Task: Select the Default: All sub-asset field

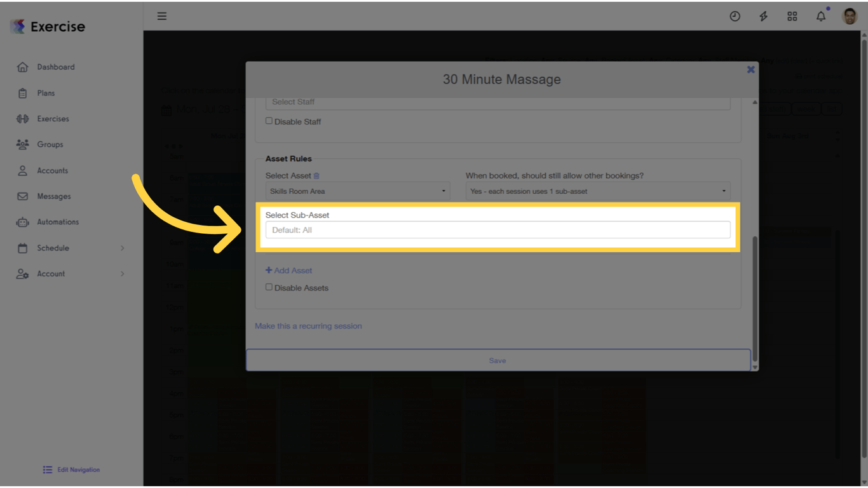Action: [498, 230]
